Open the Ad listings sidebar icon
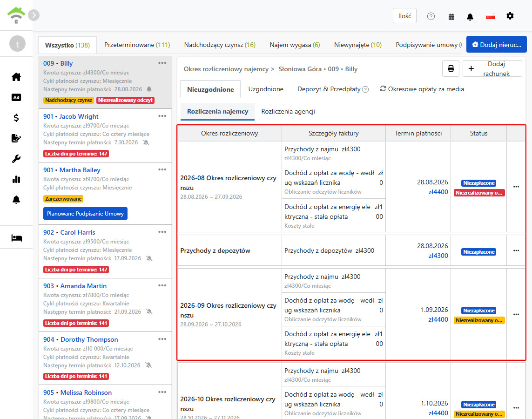The width and height of the screenshot is (532, 419). [x=16, y=97]
